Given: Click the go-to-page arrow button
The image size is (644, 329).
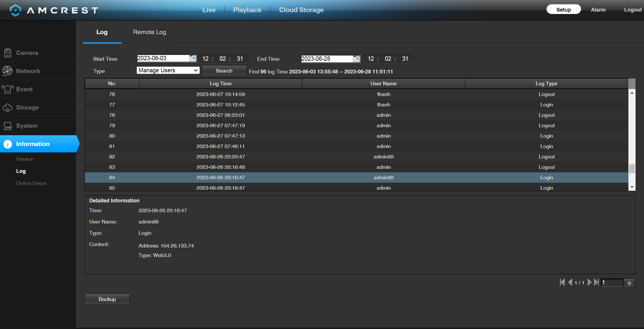Looking at the screenshot, I should coord(629,283).
